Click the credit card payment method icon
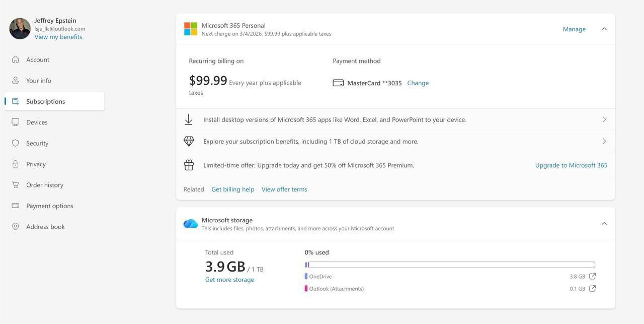Screen dimensions: 644x324 click(x=338, y=83)
